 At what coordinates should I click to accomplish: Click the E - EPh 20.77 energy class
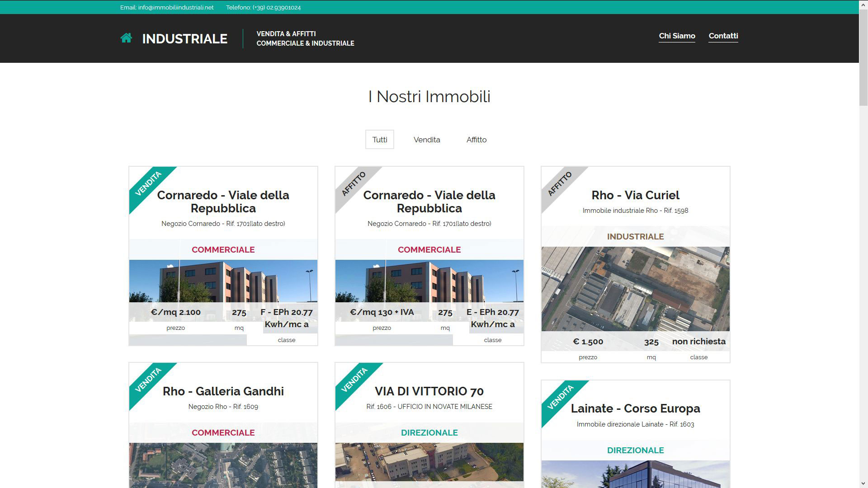coord(493,318)
